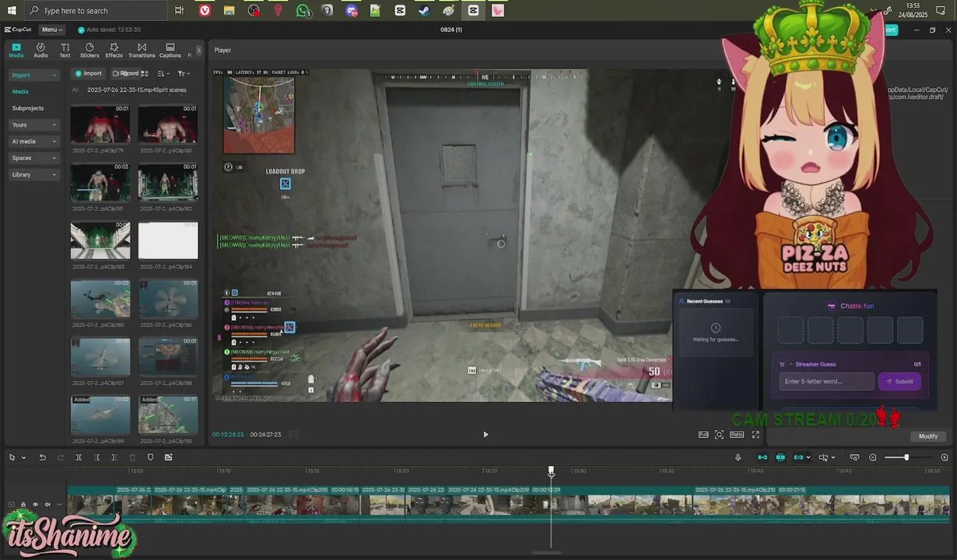The image size is (957, 560).
Task: Toggle main track magnet
Action: point(762,457)
